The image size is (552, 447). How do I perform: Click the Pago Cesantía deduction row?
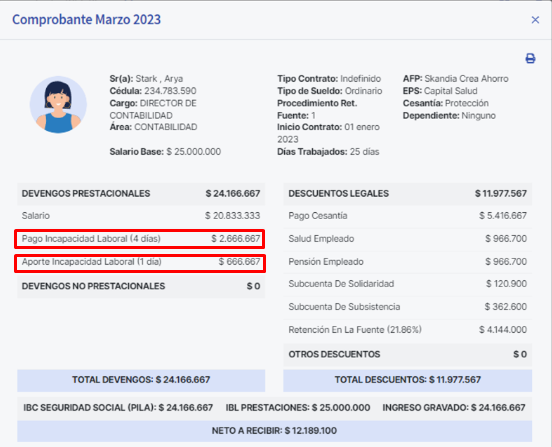tap(407, 216)
